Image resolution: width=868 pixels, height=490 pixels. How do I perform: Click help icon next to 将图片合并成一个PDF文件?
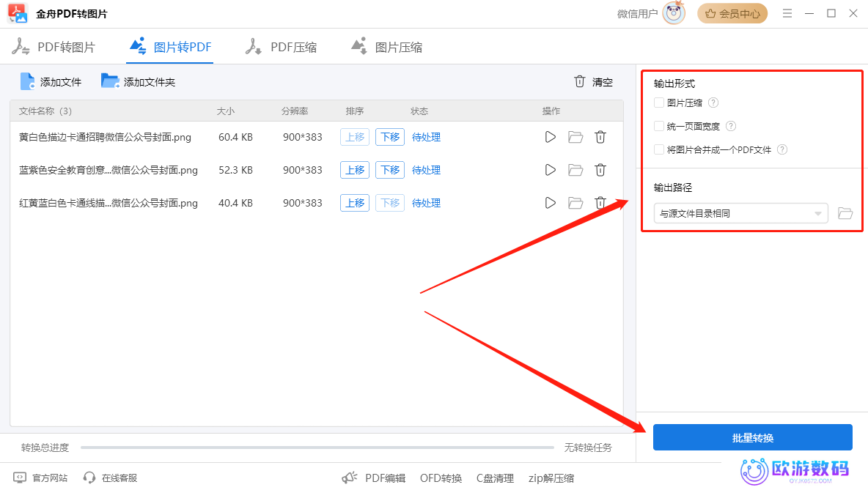point(782,150)
